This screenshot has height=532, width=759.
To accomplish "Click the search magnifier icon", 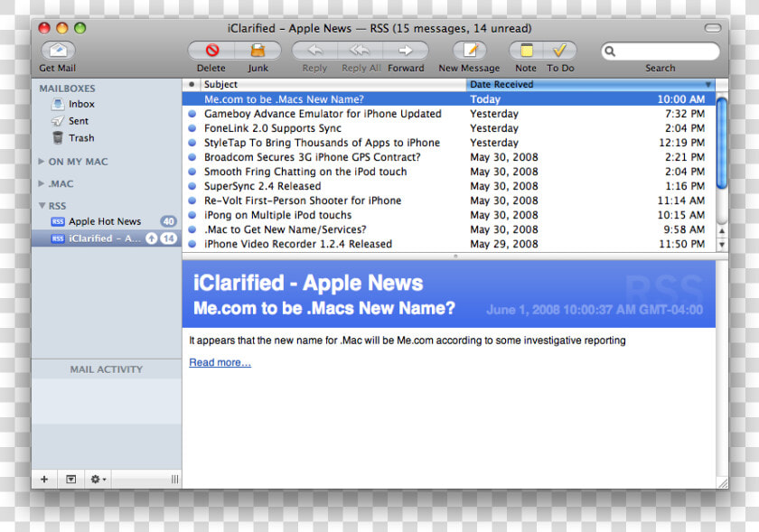I will 610,51.
